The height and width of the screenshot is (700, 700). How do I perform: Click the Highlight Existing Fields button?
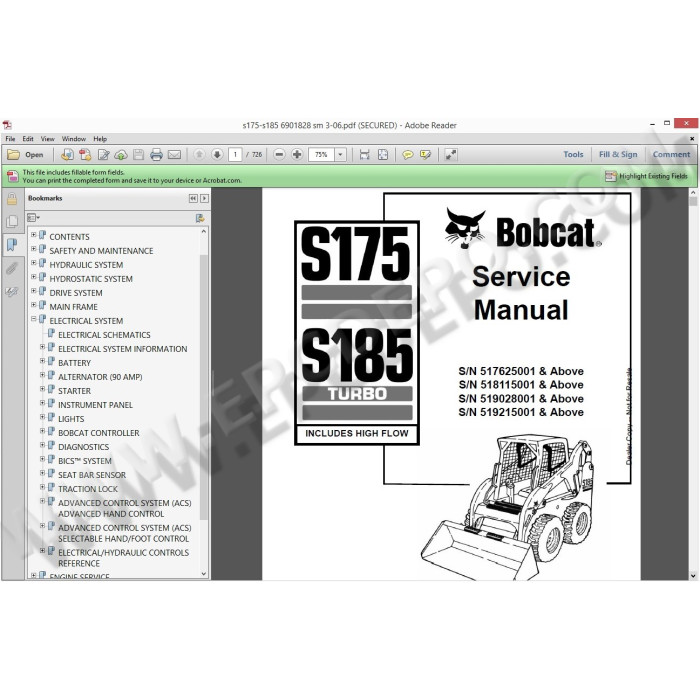(x=646, y=176)
